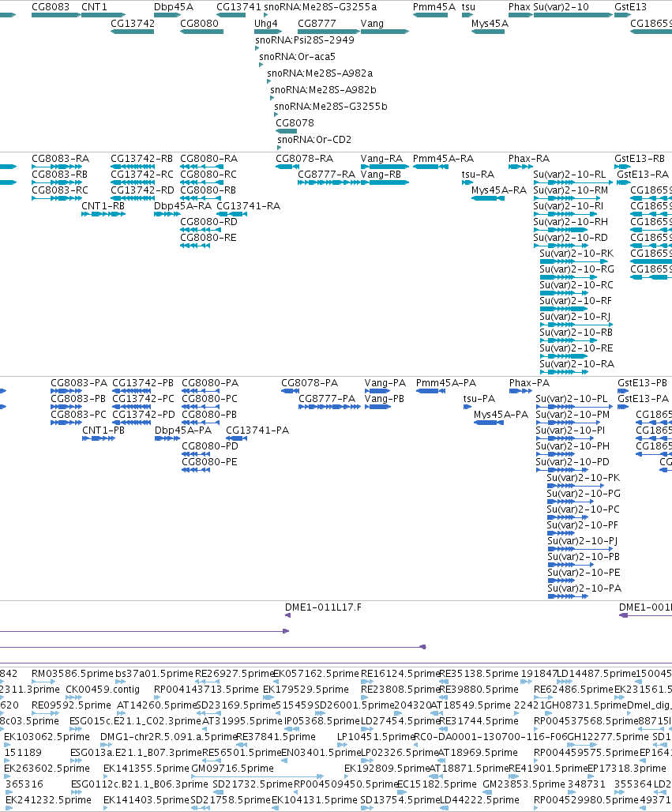Open the Su(var)2-10-RL transcript

coord(573,182)
